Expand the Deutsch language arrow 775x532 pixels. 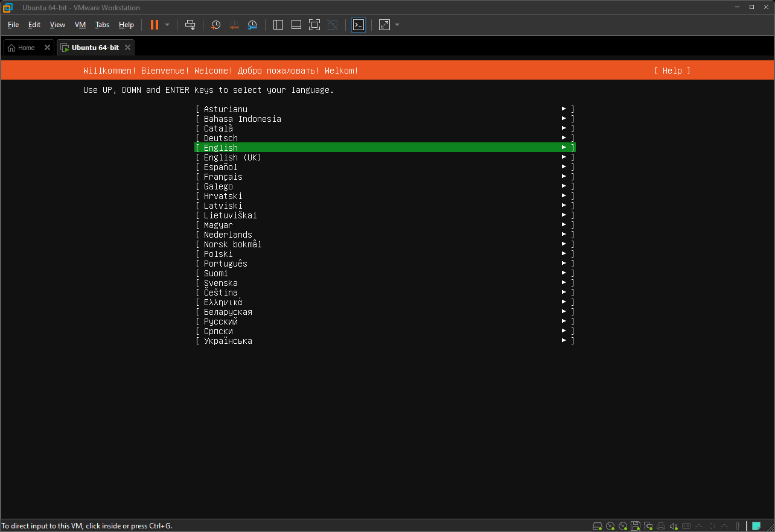click(564, 138)
